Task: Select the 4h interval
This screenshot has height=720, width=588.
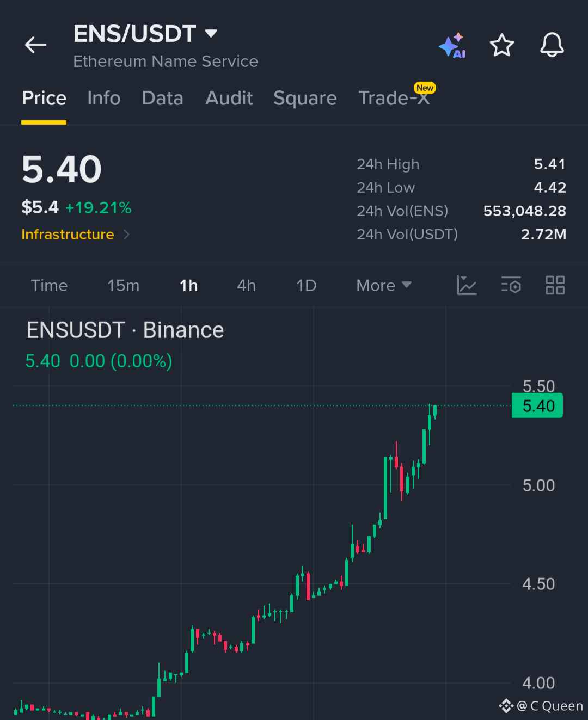Action: (x=247, y=286)
